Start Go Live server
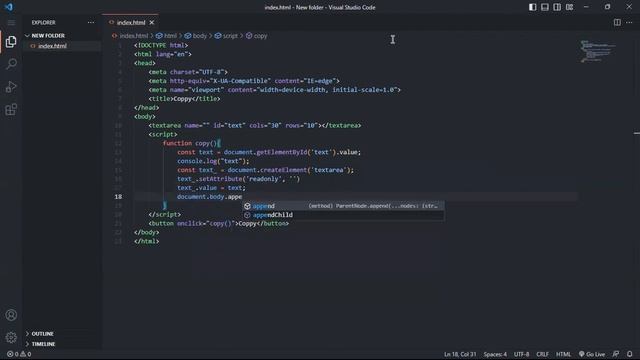The width and height of the screenshot is (640, 360). [592, 354]
